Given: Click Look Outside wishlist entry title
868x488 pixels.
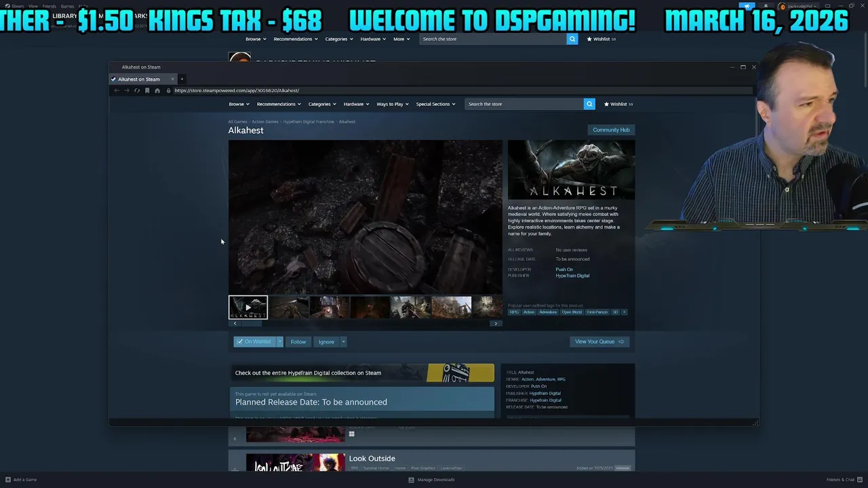Looking at the screenshot, I should coord(372,459).
